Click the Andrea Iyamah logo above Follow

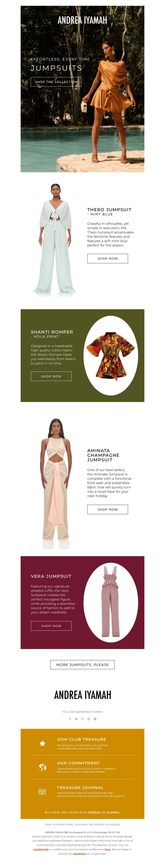82,695
